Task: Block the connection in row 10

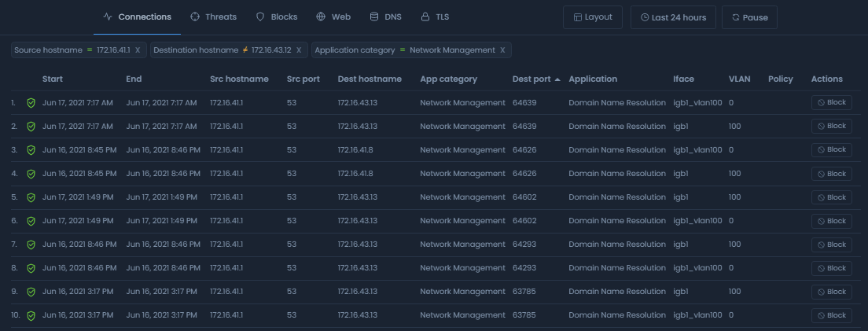Action: [x=832, y=315]
